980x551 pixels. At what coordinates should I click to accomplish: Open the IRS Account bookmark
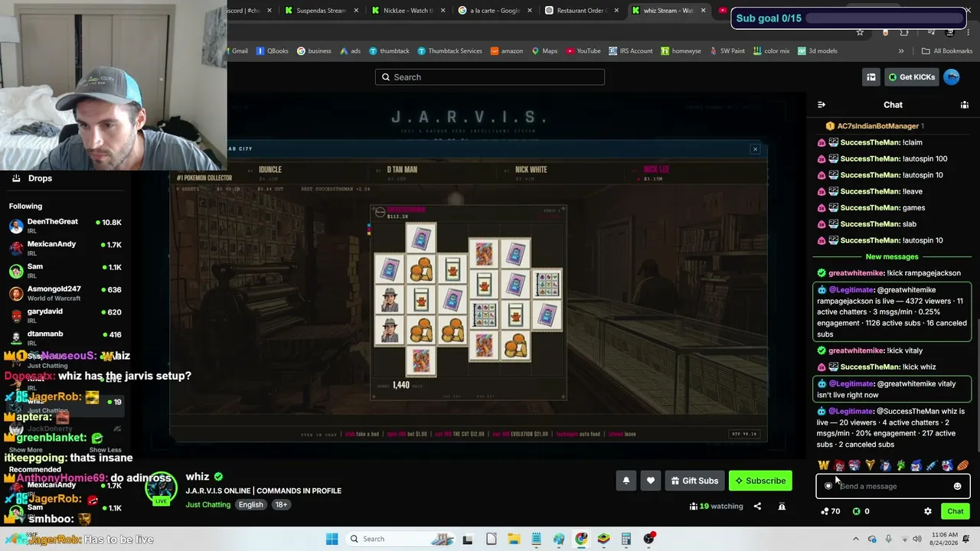pyautogui.click(x=631, y=51)
